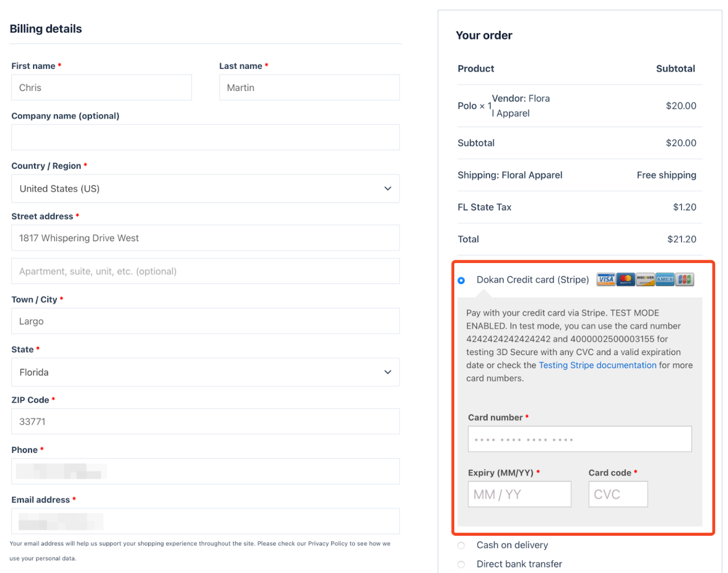Select the Dokan Credit card (Stripe) payment option

pyautogui.click(x=461, y=280)
